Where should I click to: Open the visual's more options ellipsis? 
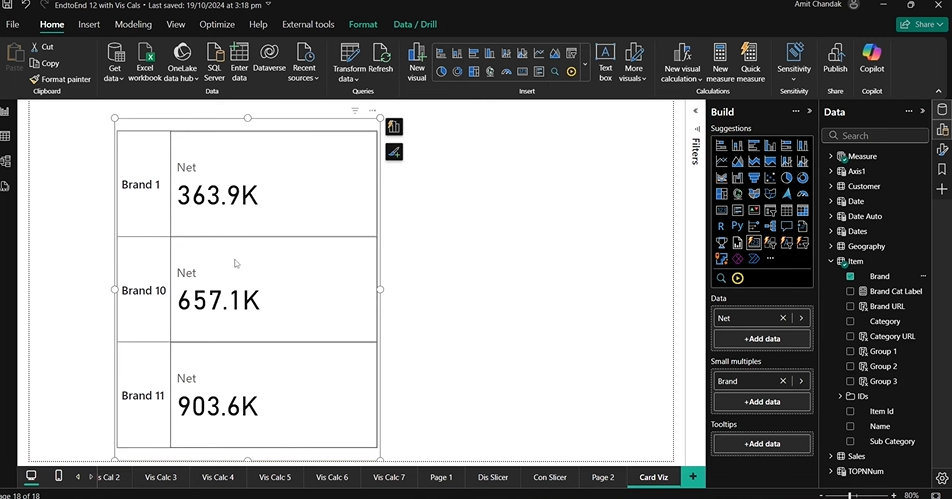coord(372,110)
